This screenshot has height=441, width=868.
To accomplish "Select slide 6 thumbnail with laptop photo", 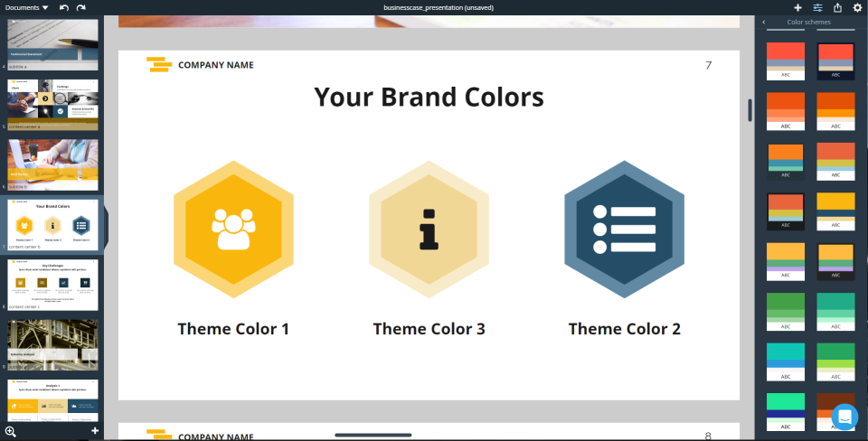I will [x=53, y=164].
